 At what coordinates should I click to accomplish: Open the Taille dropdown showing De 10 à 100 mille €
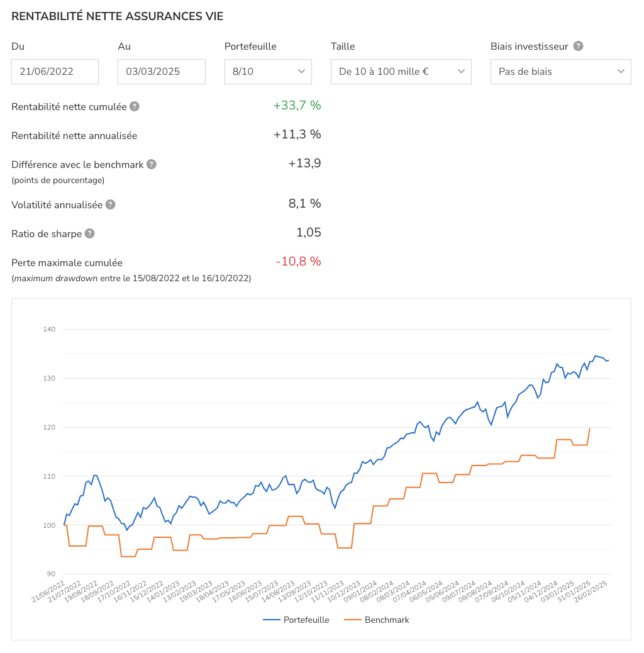401,71
